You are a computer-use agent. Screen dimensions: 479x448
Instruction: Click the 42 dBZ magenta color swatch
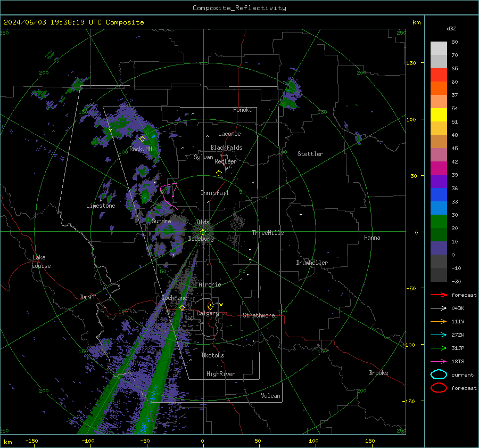tap(439, 168)
